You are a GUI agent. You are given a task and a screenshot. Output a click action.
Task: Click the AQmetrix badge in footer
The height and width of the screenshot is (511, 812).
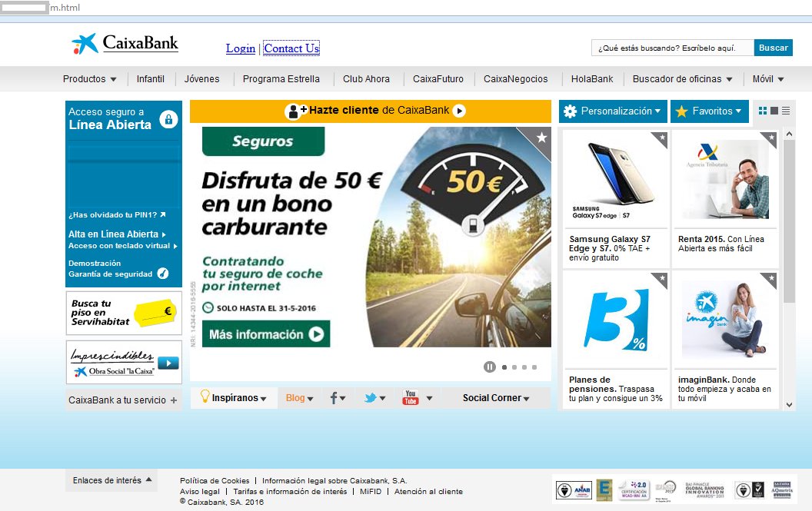(781, 489)
